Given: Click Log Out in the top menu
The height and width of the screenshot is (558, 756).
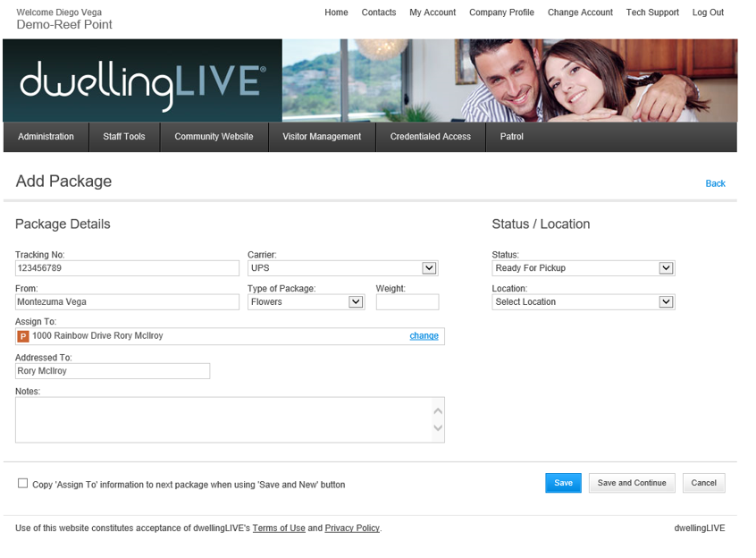Looking at the screenshot, I should (x=708, y=13).
